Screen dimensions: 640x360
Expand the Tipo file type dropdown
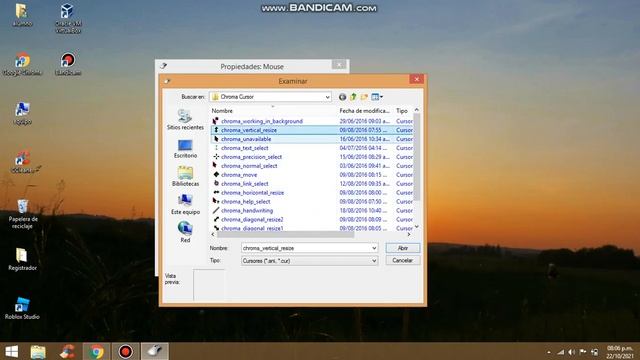[374, 261]
